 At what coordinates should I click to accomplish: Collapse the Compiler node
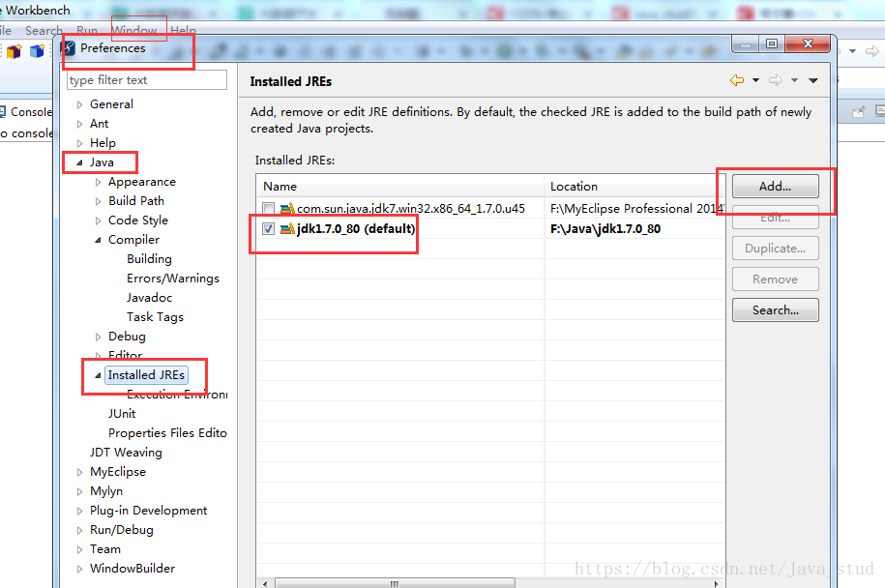click(99, 240)
